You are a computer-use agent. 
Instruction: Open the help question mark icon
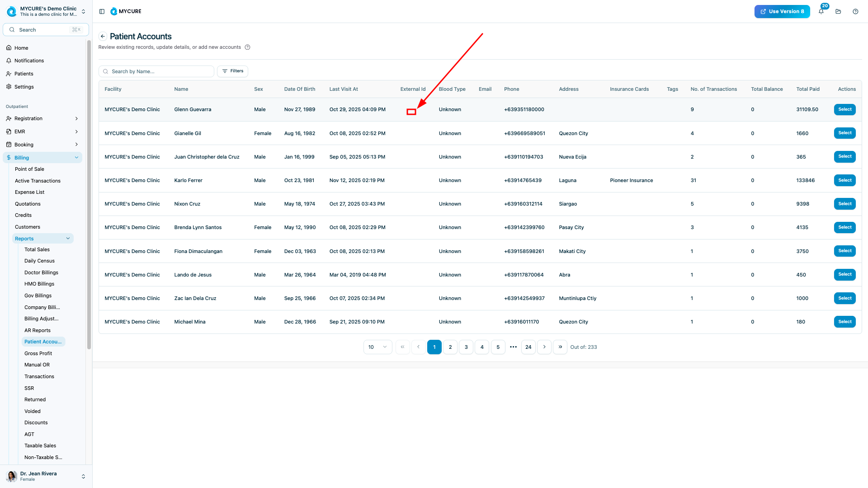pyautogui.click(x=855, y=11)
